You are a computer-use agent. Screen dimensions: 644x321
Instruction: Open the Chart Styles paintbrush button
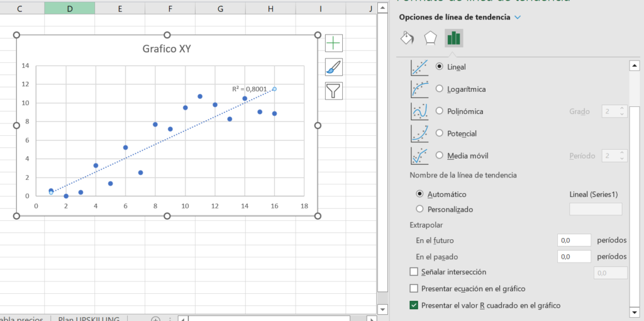[333, 67]
